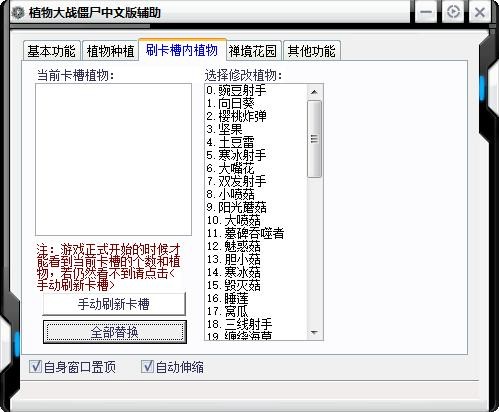Select 11.墓碑吞噬者 in plant list
Viewport: 499px width, 412px height.
click(x=256, y=233)
